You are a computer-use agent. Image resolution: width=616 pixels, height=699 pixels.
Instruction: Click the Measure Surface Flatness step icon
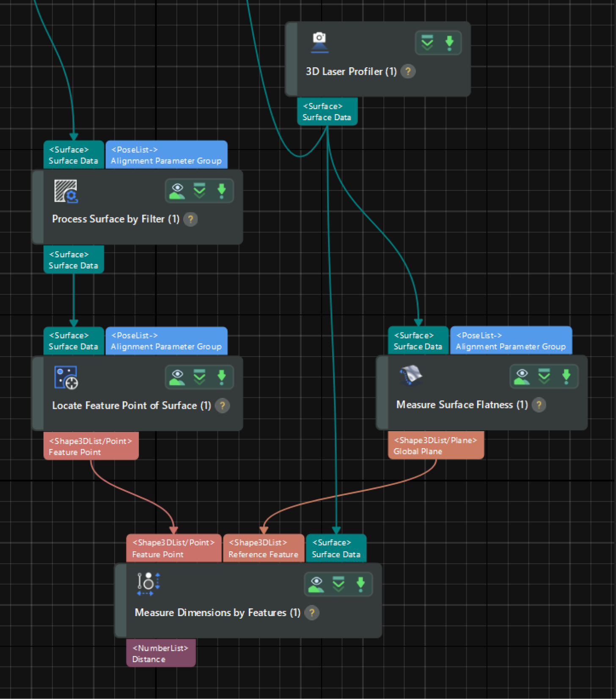(x=410, y=376)
